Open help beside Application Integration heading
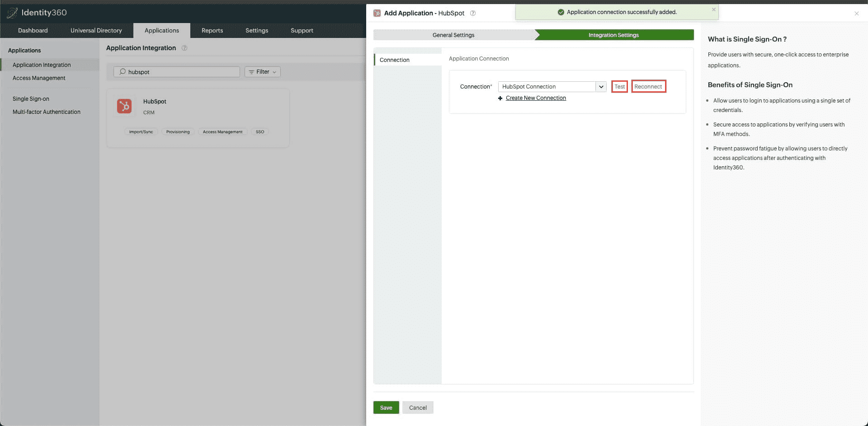 (x=184, y=48)
